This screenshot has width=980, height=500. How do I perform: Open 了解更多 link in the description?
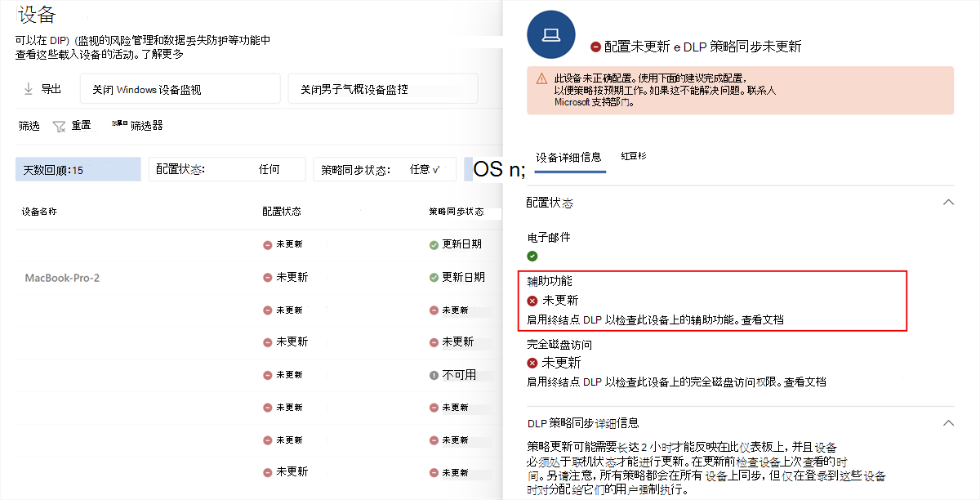[x=163, y=54]
